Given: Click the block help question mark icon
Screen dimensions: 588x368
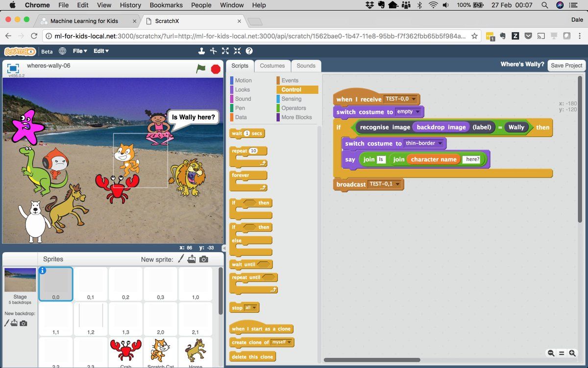Looking at the screenshot, I should pyautogui.click(x=249, y=51).
